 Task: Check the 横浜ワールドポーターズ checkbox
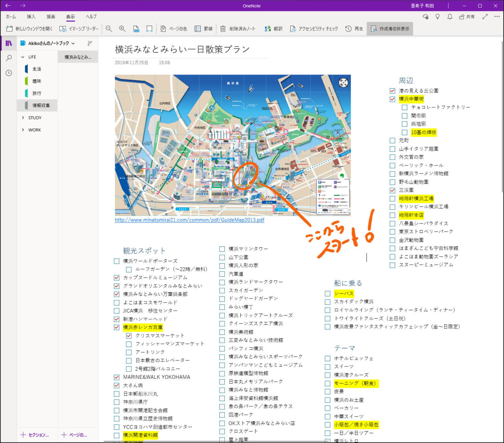[x=117, y=261]
